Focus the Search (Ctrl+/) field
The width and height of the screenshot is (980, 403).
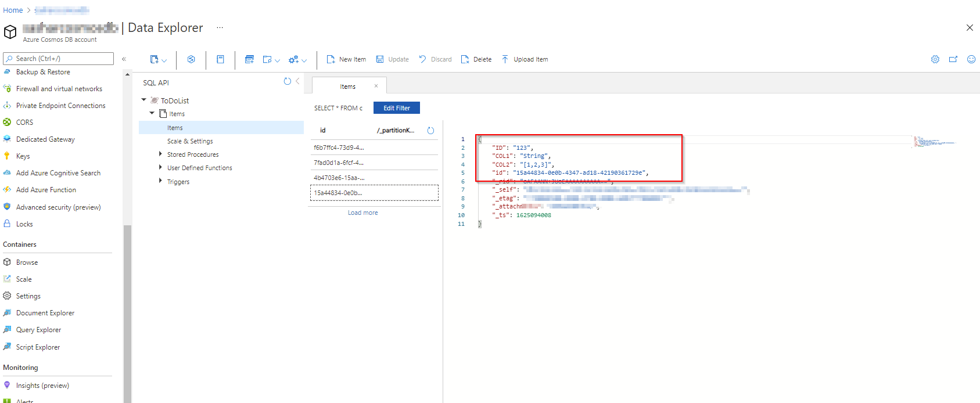[58, 59]
